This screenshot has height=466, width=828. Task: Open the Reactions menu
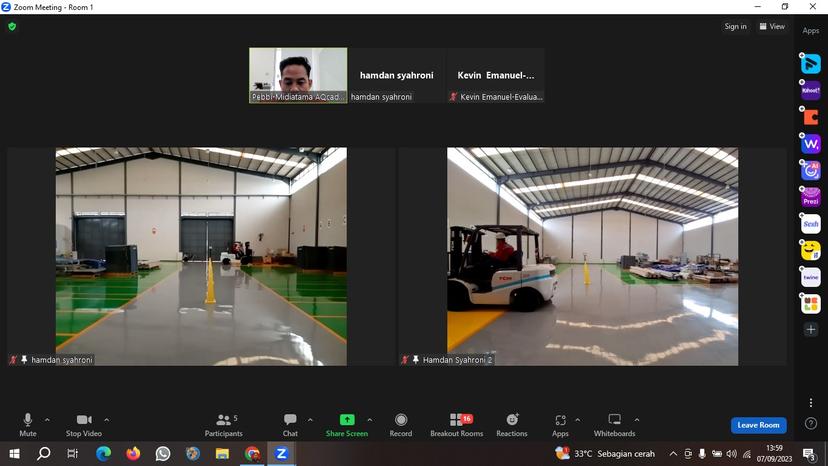coord(512,425)
